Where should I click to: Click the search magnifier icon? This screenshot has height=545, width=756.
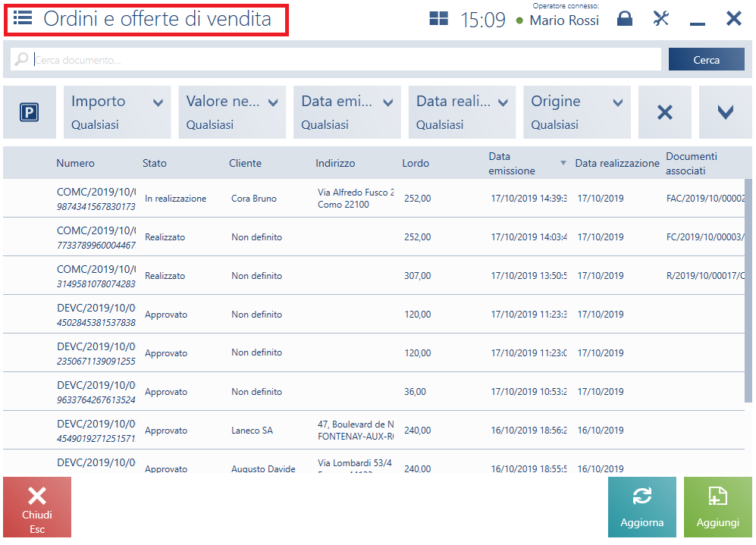pos(21,59)
